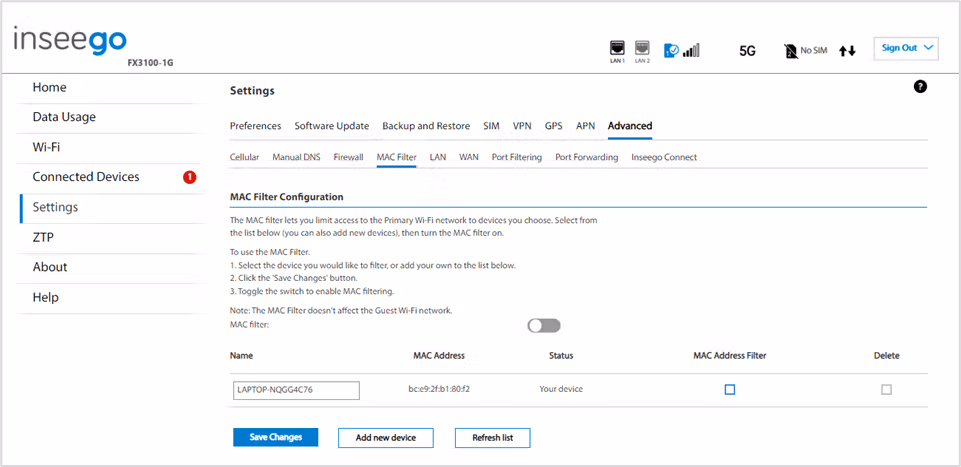Open the LAN sub-tab
Image resolution: width=961 pixels, height=467 pixels.
tap(438, 158)
